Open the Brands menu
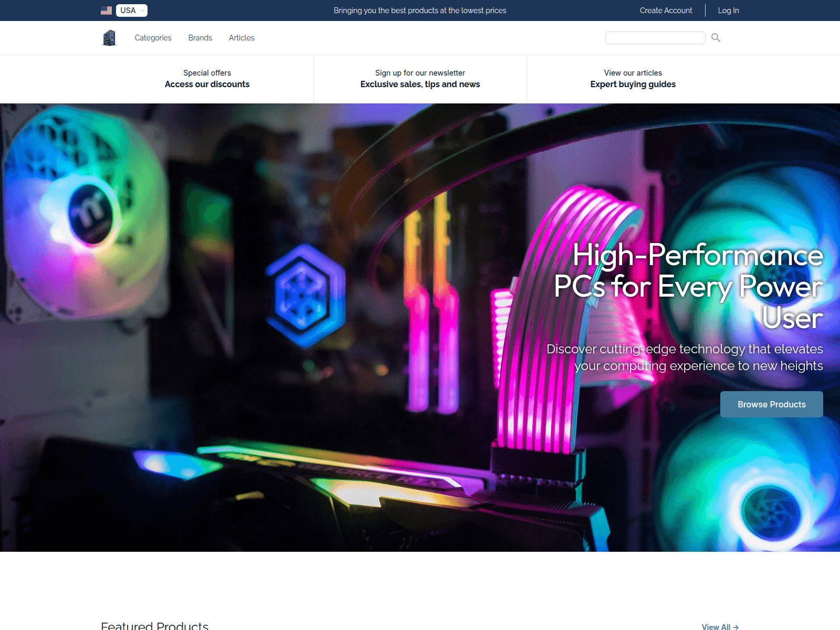The width and height of the screenshot is (840, 630). (199, 37)
